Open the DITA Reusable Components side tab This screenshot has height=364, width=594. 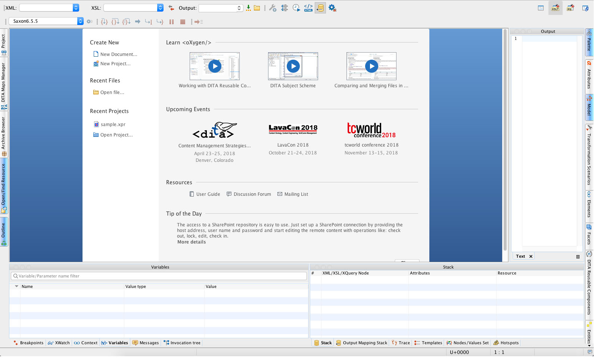pyautogui.click(x=589, y=284)
